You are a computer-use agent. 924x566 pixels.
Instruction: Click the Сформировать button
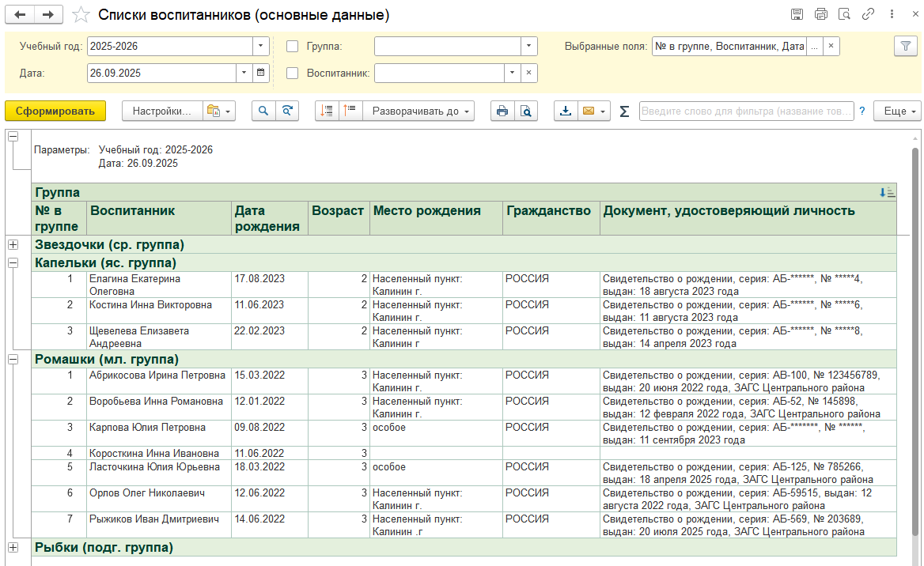pyautogui.click(x=55, y=111)
